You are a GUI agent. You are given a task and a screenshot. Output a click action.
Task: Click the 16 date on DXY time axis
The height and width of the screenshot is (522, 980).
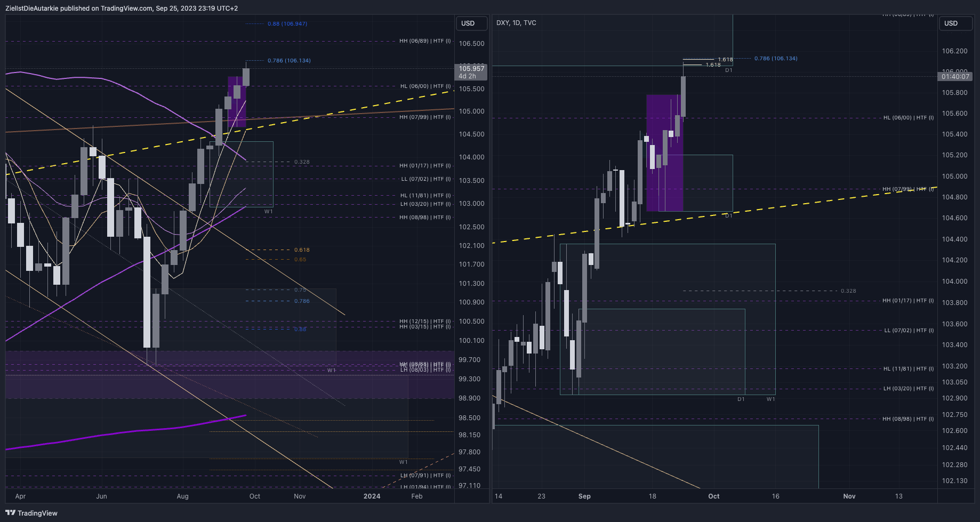point(775,496)
